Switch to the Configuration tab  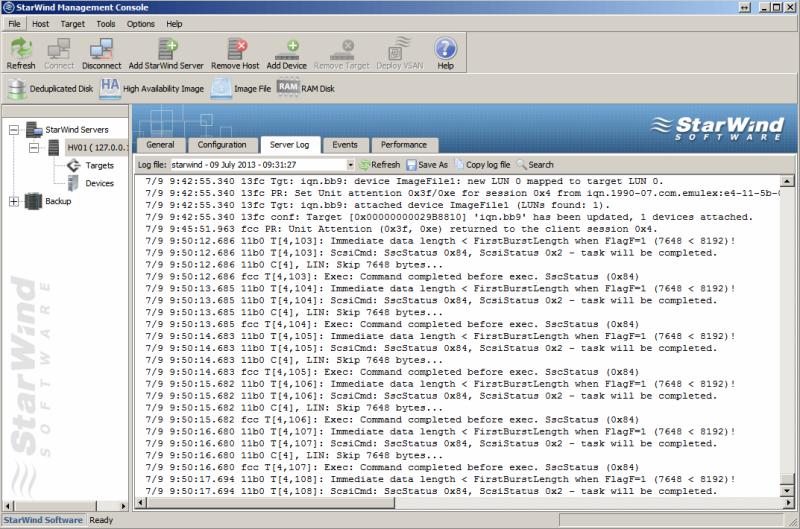tap(222, 145)
